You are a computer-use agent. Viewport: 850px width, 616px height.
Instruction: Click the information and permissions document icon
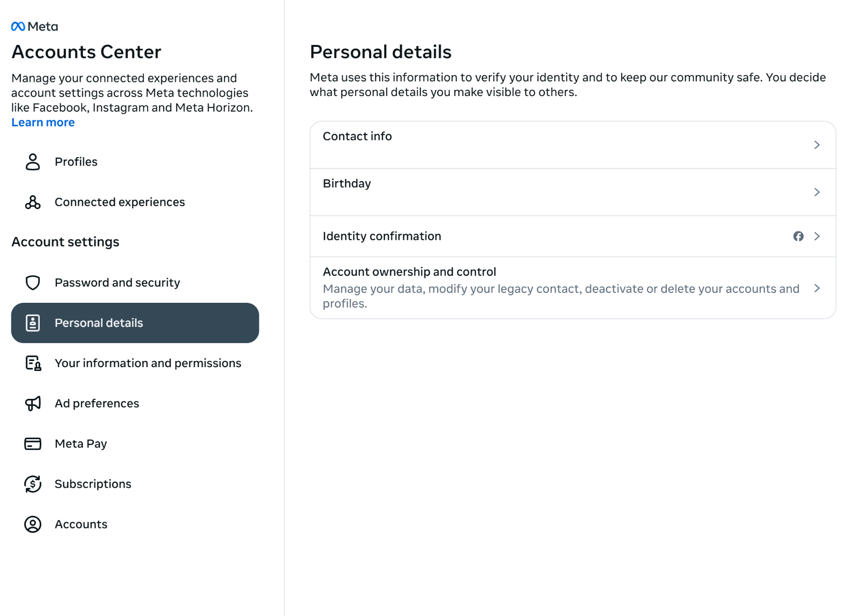[33, 363]
